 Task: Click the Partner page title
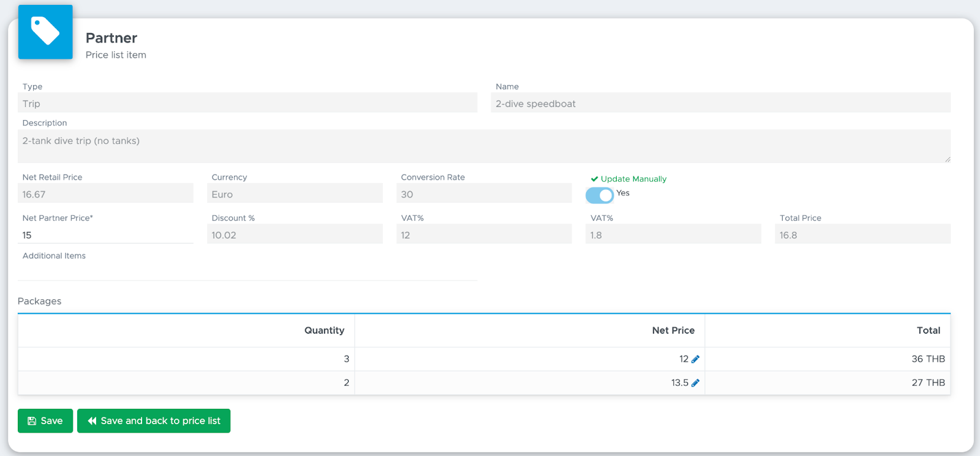click(111, 38)
